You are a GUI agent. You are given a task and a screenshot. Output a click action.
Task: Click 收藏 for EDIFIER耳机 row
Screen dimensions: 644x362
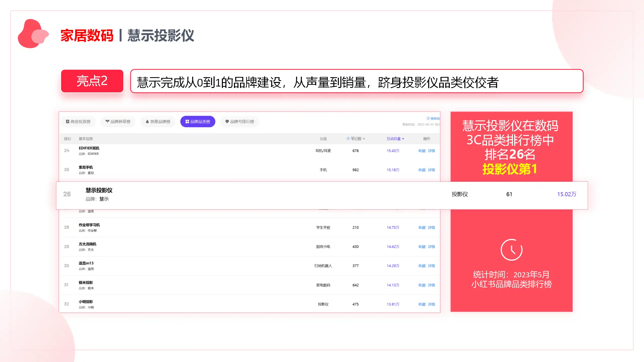tap(422, 151)
